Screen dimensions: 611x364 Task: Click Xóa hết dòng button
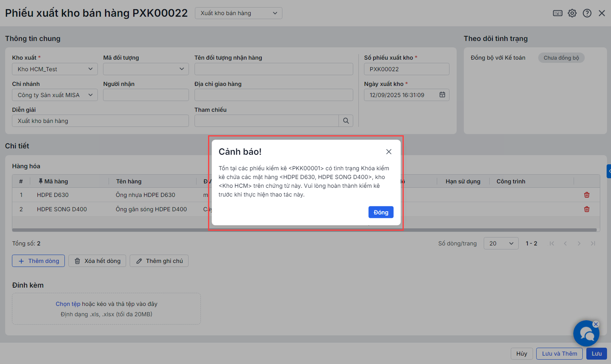[x=97, y=261]
